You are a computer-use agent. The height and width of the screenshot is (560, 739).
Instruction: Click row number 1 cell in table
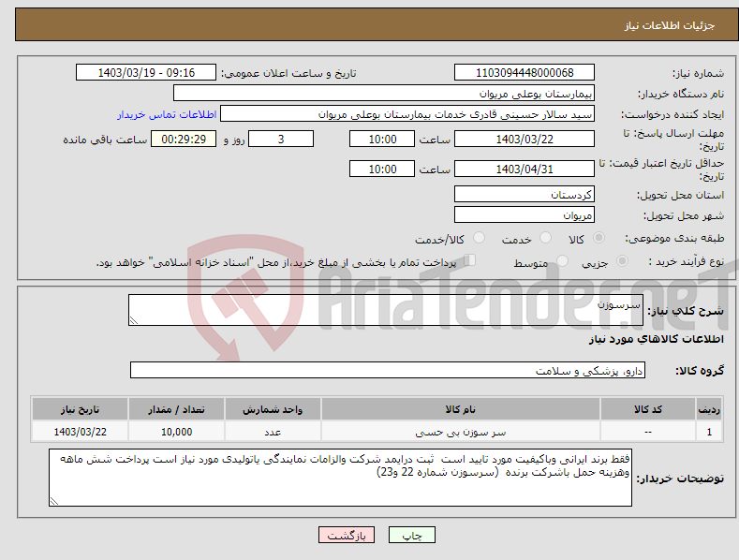[709, 432]
